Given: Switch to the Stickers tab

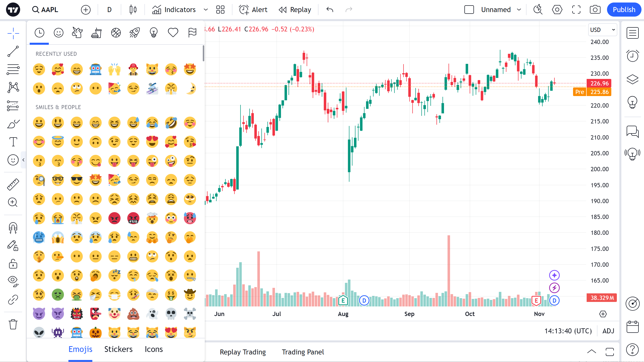Looking at the screenshot, I should (118, 349).
